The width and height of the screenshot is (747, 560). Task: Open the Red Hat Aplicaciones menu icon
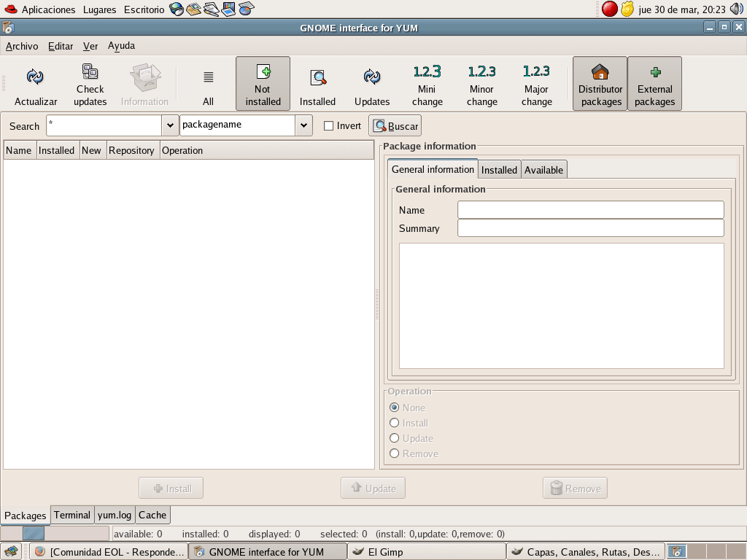coord(10,9)
